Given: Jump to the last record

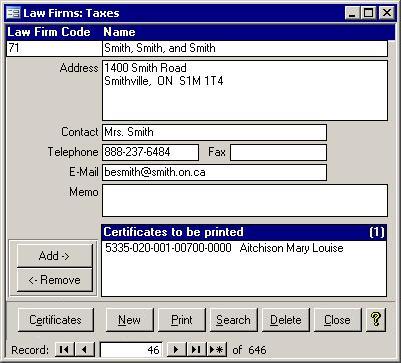Looking at the screenshot, I should (196, 350).
